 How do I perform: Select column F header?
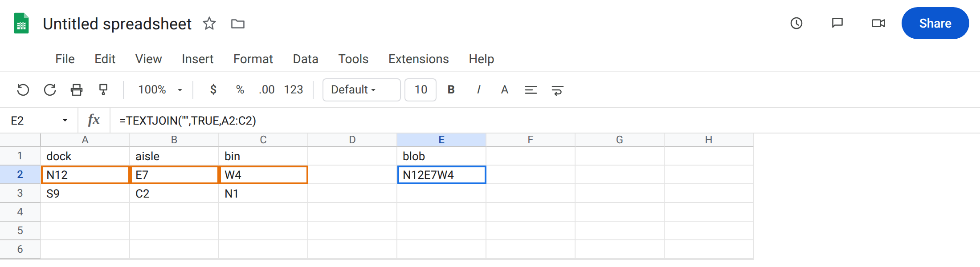(531, 140)
